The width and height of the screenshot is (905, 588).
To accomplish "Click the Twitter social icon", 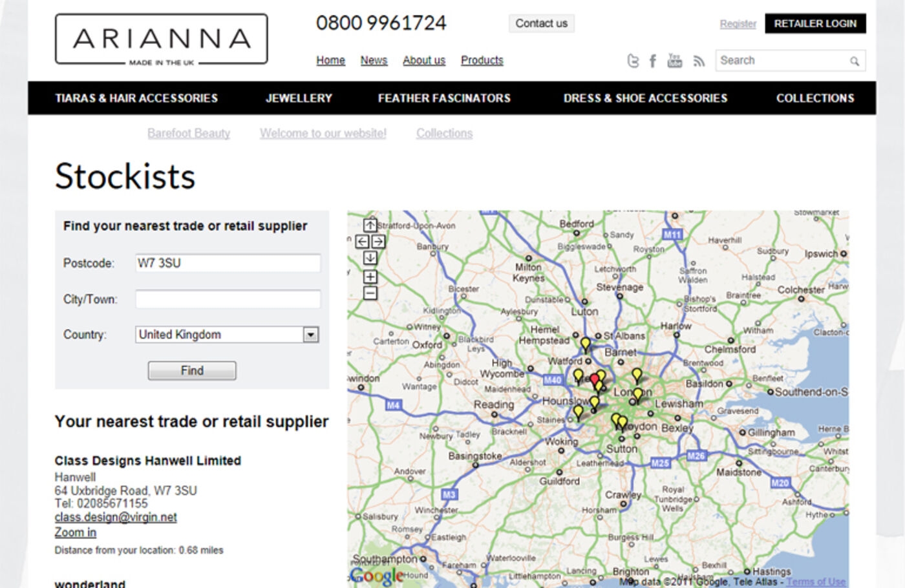I will coord(633,61).
